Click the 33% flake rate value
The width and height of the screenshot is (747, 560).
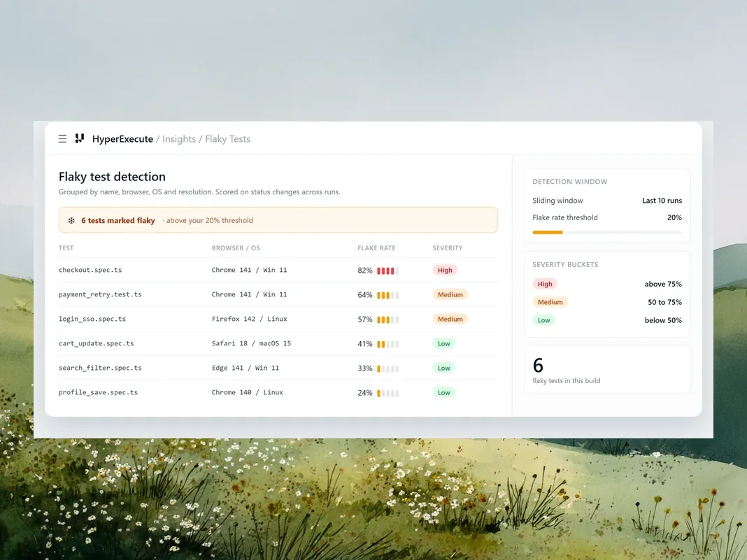(x=365, y=368)
